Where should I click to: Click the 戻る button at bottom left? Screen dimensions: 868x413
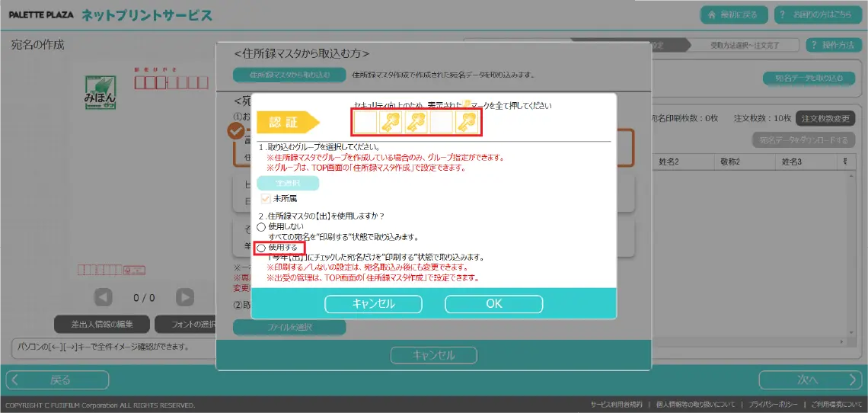coord(58,380)
